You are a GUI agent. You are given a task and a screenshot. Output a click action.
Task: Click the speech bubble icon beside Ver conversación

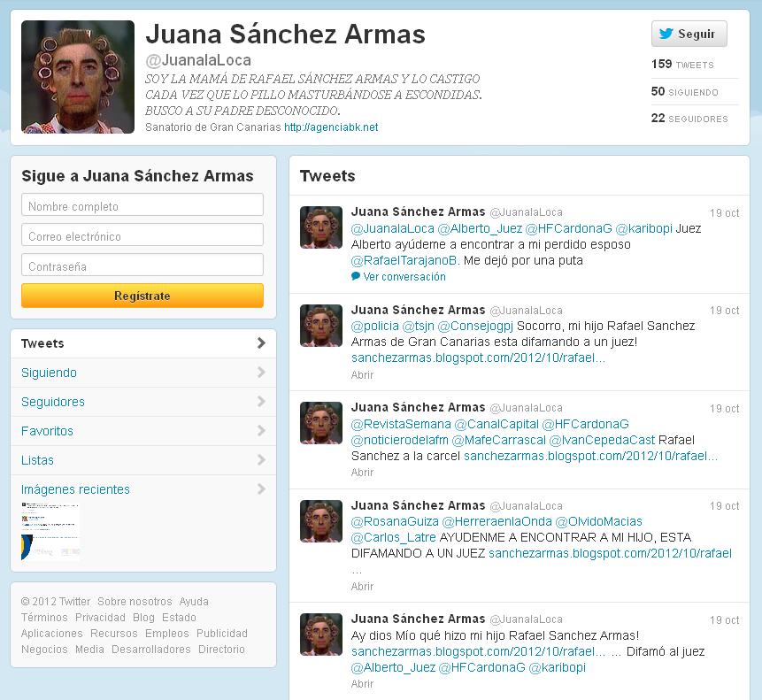tap(356, 276)
